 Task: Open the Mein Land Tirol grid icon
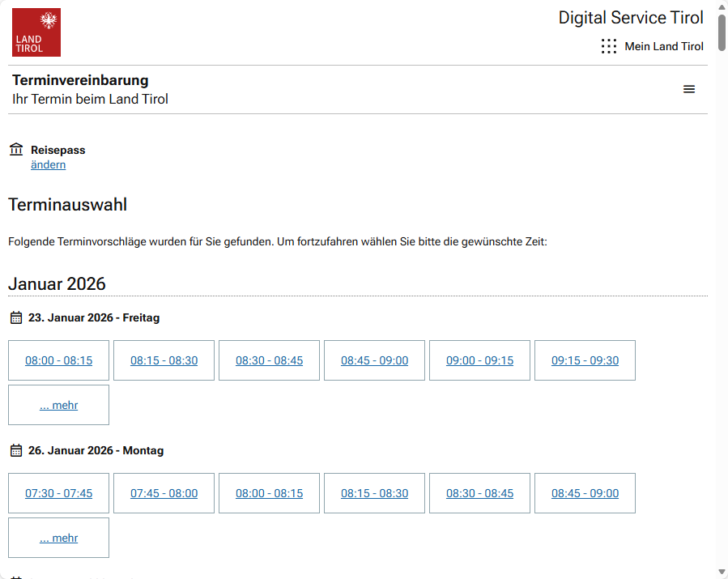[x=609, y=46]
